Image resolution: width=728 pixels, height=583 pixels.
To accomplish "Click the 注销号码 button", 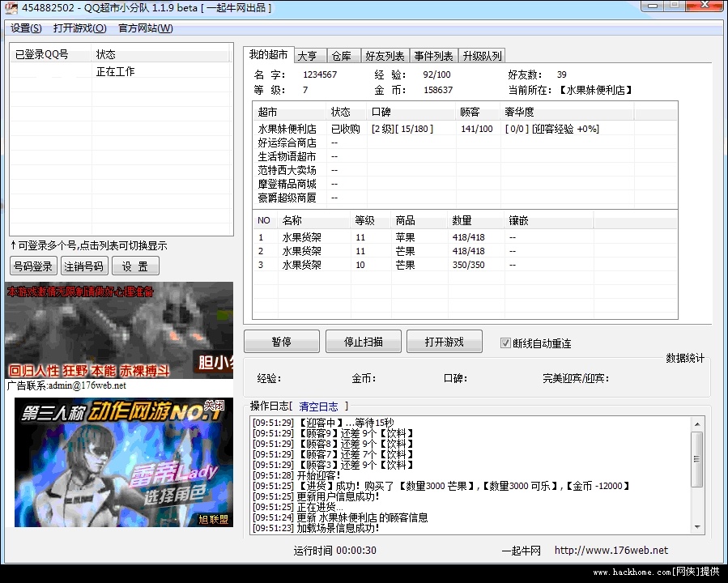I will point(83,266).
